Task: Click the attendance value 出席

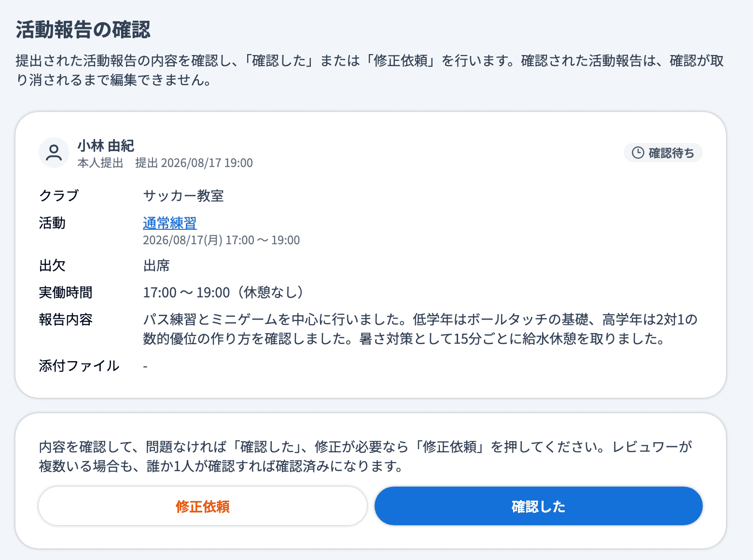Action: [x=156, y=266]
